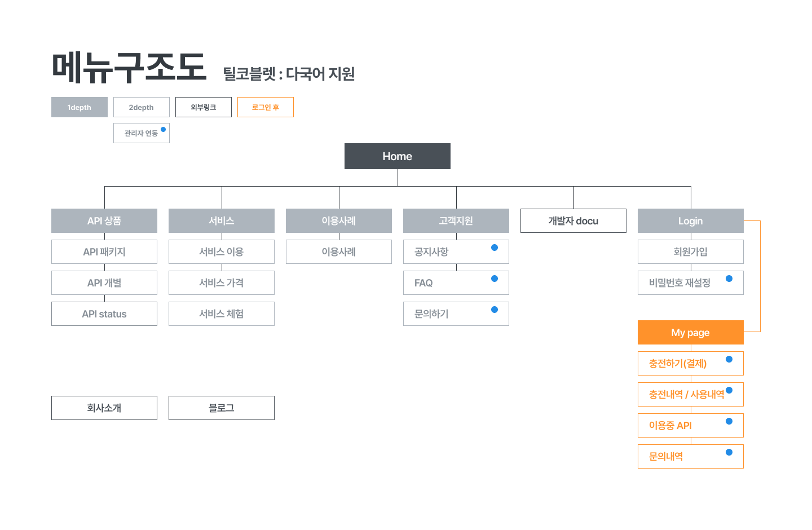Click the 공지사항 text label
This screenshot has width=812, height=530.
(431, 252)
